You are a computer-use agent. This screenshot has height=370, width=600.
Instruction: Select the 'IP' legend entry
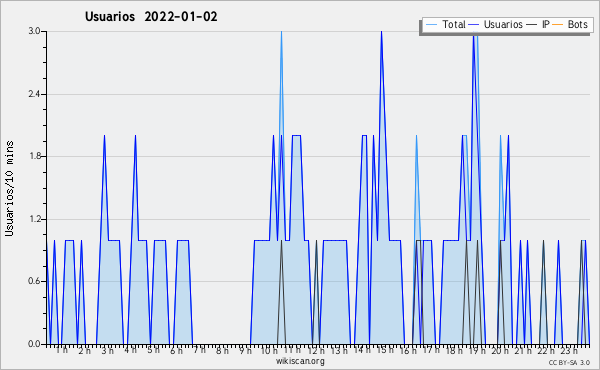546,24
